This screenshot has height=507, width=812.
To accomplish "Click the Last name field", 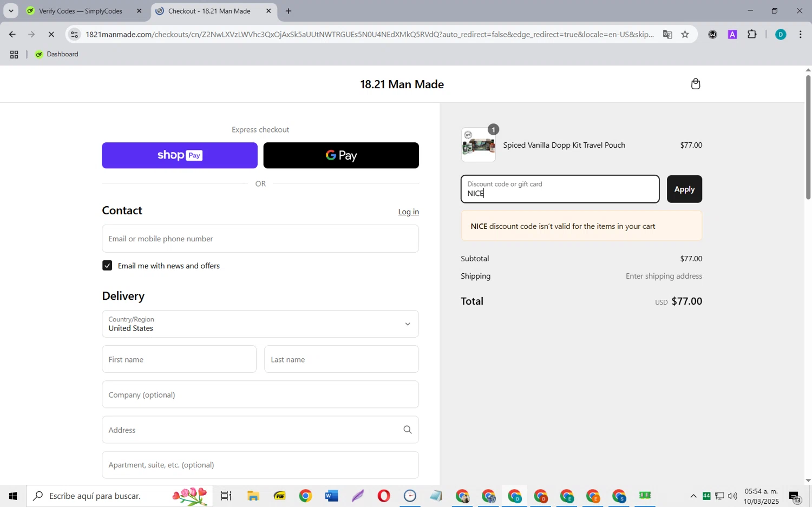I will pos(342,359).
